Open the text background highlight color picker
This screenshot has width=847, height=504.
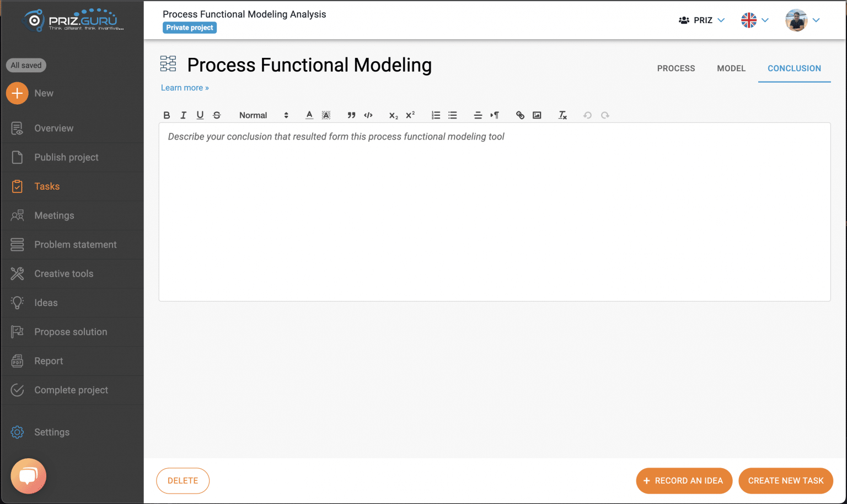(326, 115)
